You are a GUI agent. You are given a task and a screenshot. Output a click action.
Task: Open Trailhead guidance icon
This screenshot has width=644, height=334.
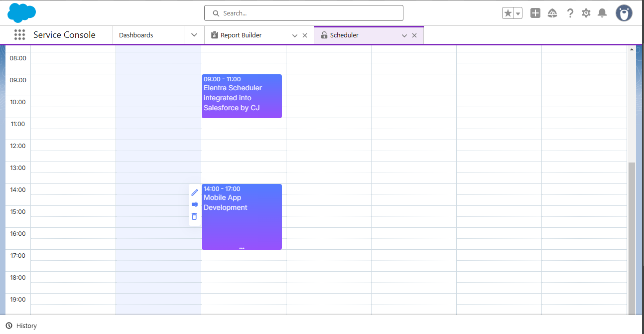[x=552, y=13]
